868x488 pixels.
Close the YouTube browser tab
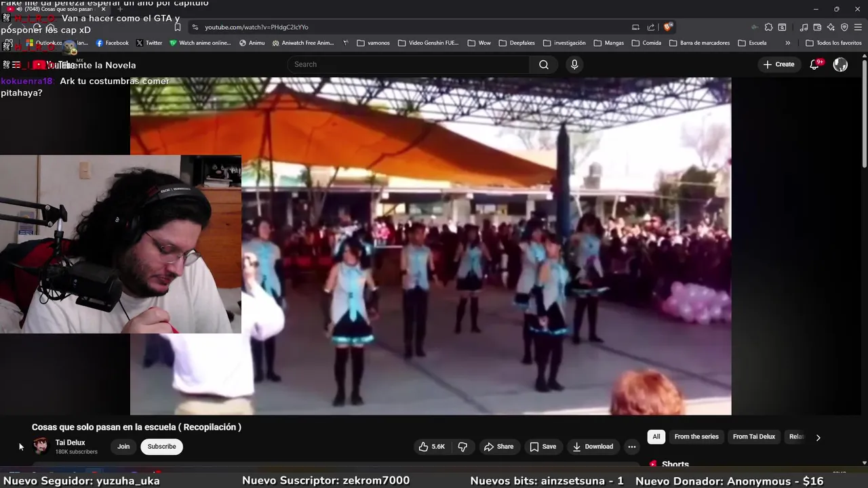click(x=103, y=9)
